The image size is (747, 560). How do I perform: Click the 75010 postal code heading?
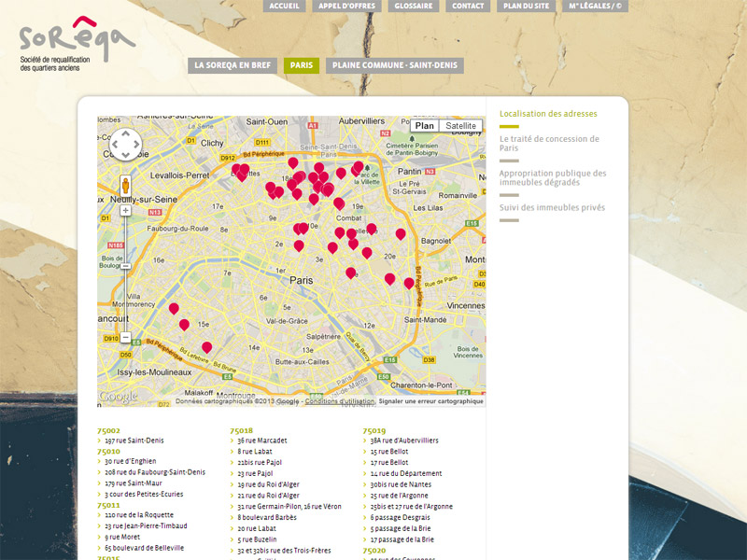point(108,451)
